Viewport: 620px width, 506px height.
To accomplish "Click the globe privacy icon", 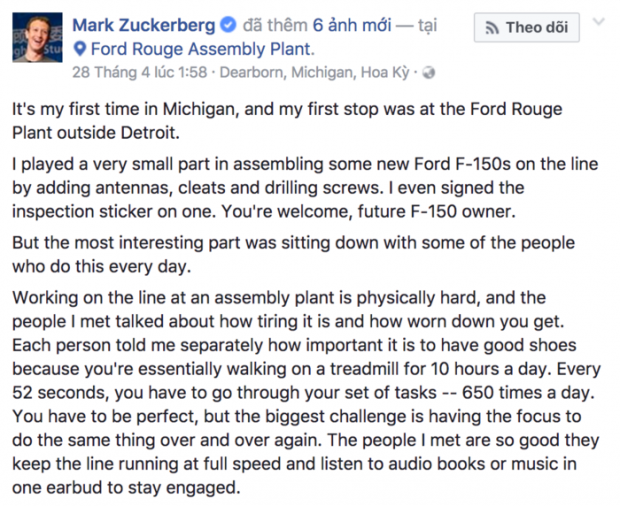I will pyautogui.click(x=430, y=72).
